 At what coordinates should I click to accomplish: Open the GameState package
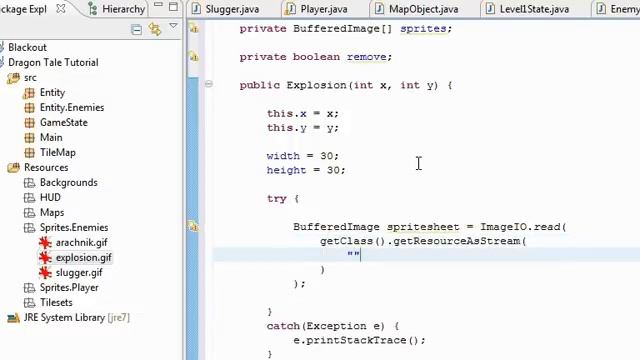click(x=64, y=122)
